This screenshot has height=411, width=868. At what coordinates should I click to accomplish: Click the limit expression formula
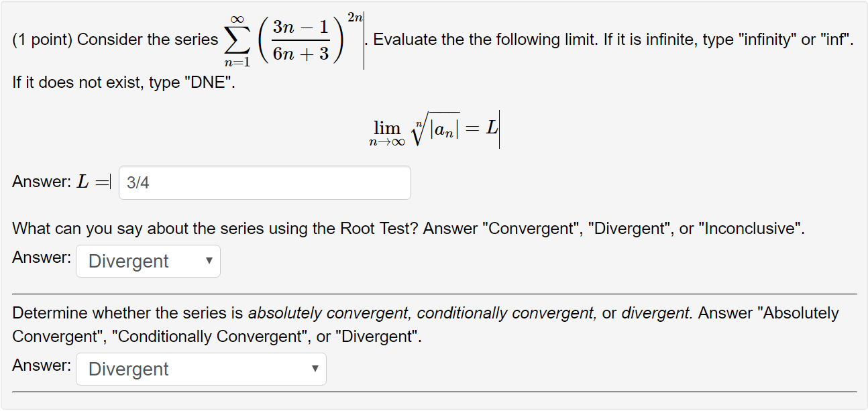click(434, 128)
